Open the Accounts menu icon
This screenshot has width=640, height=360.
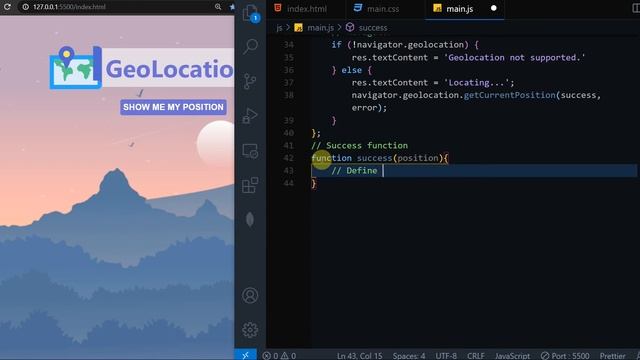[x=250, y=295]
